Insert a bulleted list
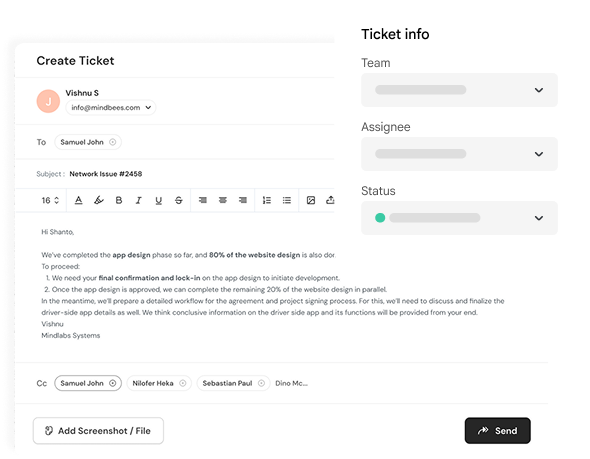590x459 pixels. (287, 200)
